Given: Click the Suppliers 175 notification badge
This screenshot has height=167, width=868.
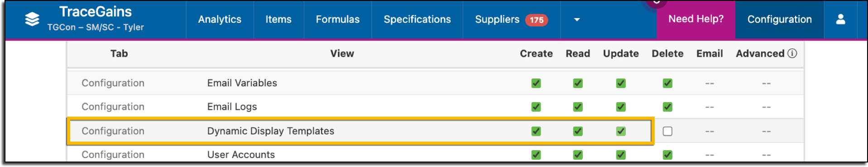Looking at the screenshot, I should click(537, 20).
